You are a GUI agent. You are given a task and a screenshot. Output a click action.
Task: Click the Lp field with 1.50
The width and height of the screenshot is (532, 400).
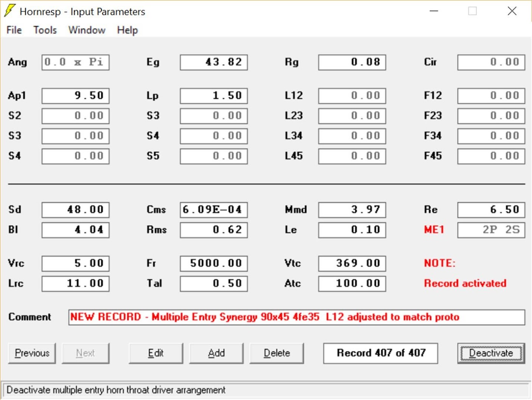(x=214, y=96)
